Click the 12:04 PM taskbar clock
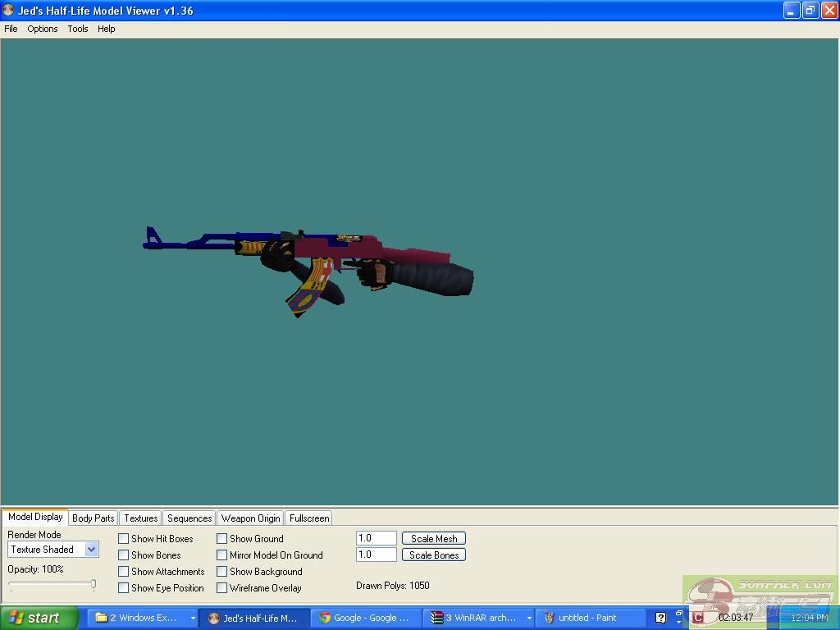The image size is (840, 630). click(x=810, y=619)
